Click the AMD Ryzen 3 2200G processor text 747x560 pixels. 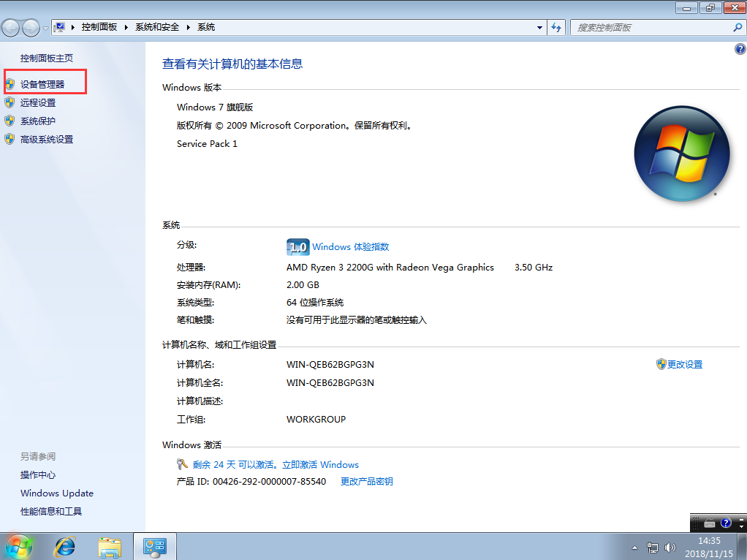tap(390, 268)
